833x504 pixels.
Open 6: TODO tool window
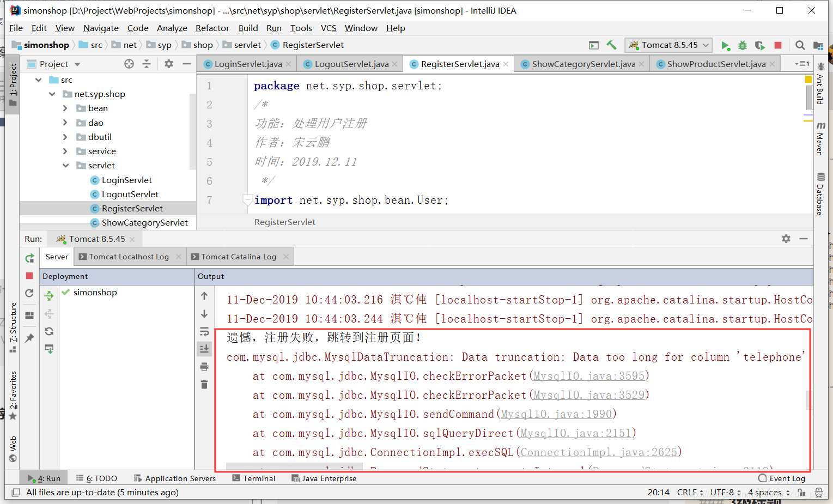(x=96, y=478)
